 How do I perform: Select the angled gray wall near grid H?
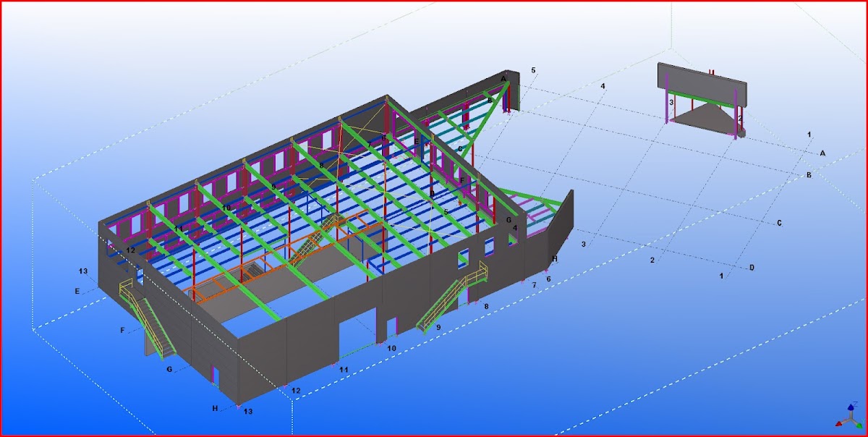pos(559,232)
